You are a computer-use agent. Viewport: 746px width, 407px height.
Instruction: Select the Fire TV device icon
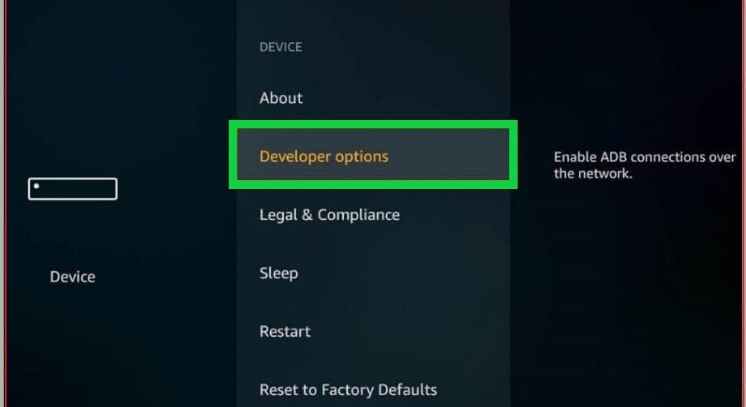tap(73, 189)
